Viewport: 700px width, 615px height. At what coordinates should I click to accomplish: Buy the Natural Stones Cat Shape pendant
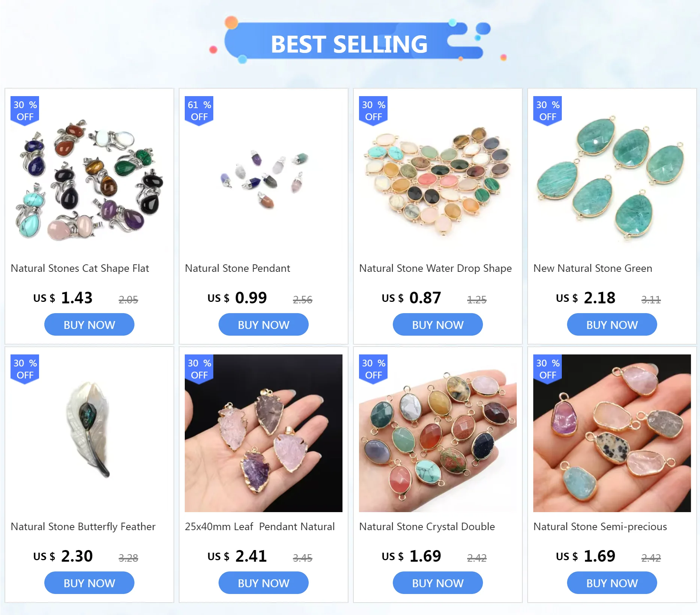tap(89, 325)
